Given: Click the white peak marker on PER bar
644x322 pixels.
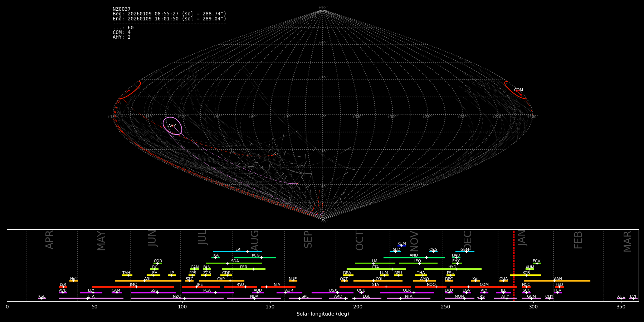Looking at the screenshot, I should pos(253,269).
